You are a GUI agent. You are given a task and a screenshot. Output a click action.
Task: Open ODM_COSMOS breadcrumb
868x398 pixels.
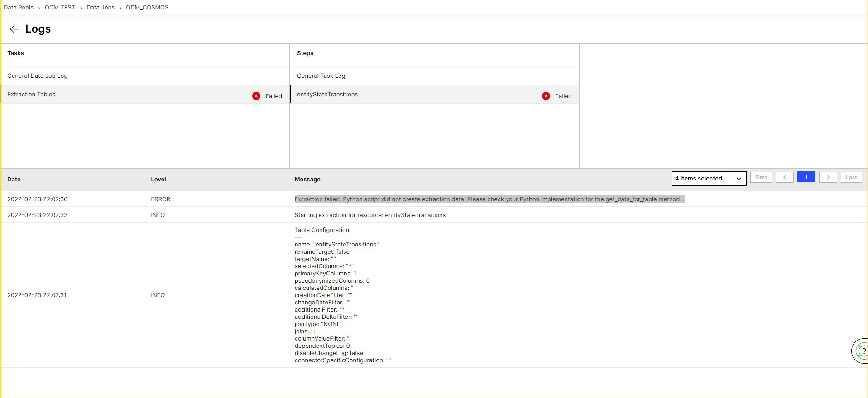[147, 7]
